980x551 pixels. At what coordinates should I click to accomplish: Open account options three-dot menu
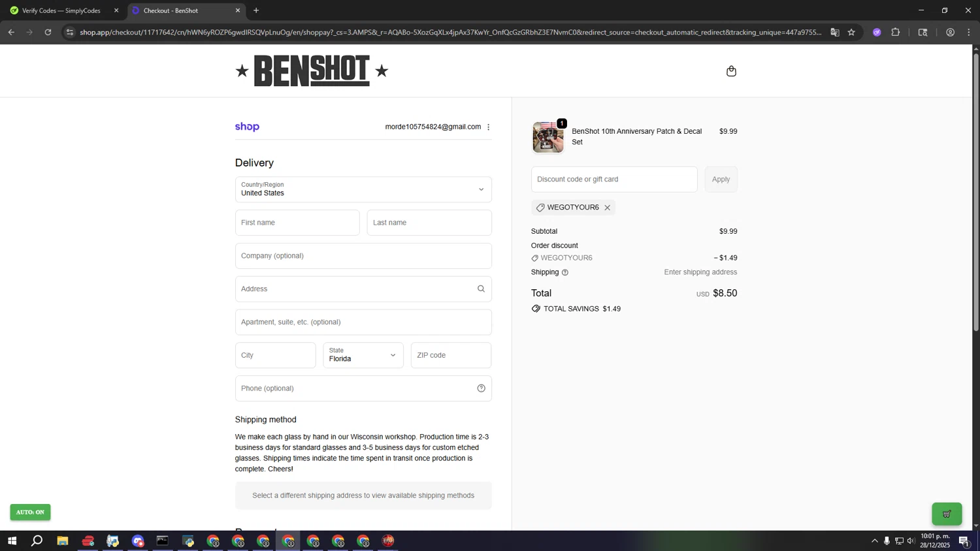point(488,127)
